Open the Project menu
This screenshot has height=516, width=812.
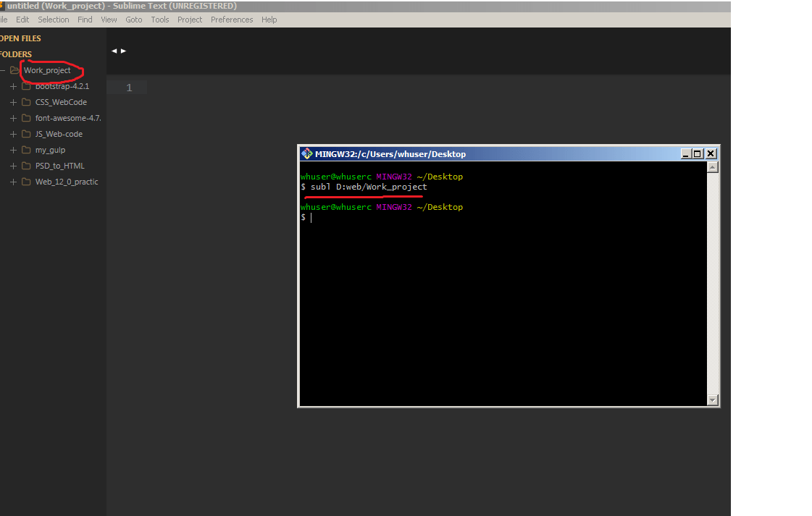[190, 20]
